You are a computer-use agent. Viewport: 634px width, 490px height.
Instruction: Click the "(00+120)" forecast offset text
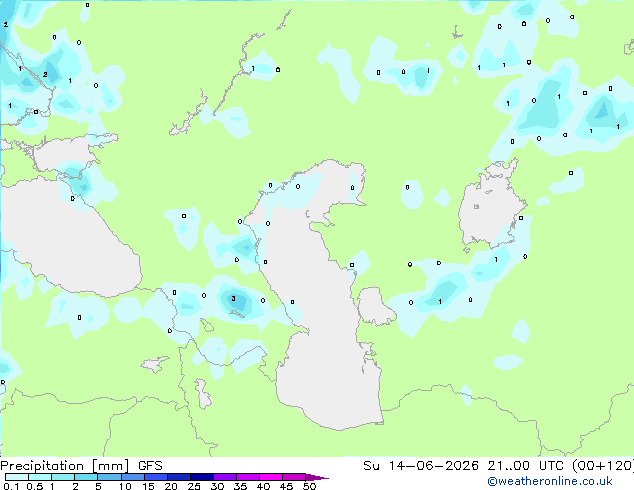click(x=603, y=466)
